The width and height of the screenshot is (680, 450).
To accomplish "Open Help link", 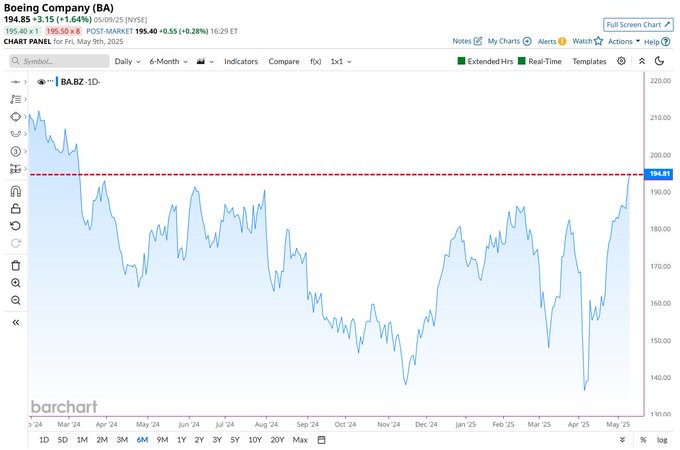I will click(657, 42).
